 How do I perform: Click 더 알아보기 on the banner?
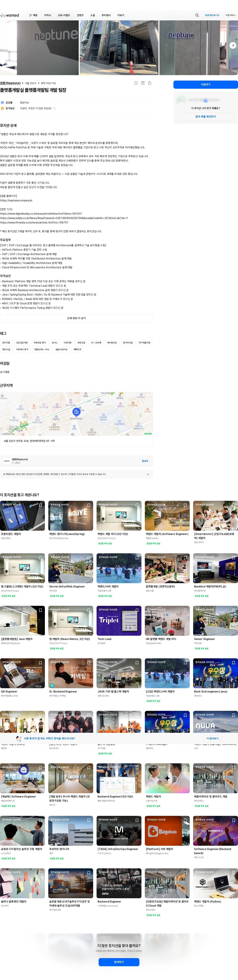coord(213,738)
